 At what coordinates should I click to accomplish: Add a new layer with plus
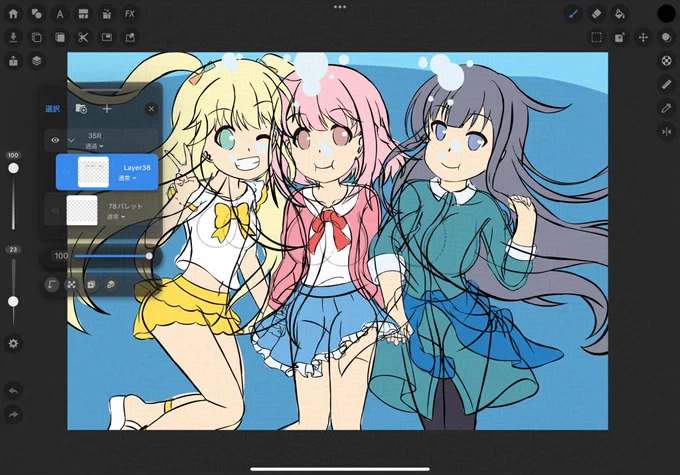click(x=107, y=109)
